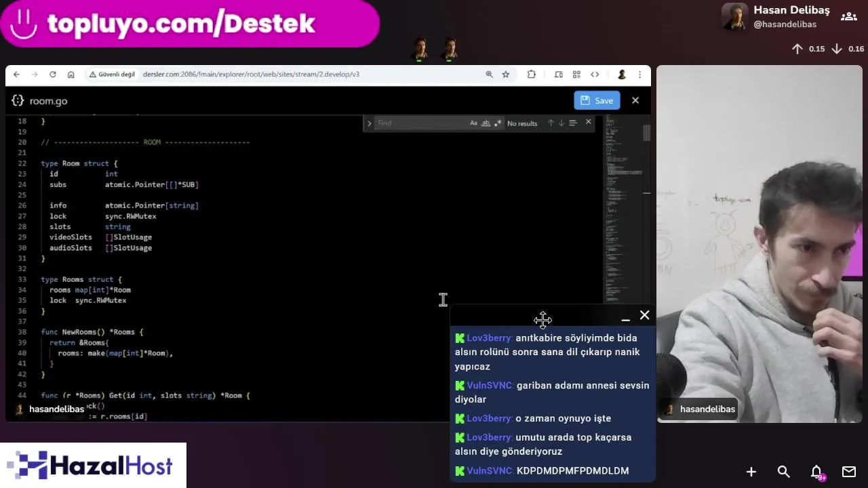Click 'audioSlots' field on line 30

tap(71, 248)
